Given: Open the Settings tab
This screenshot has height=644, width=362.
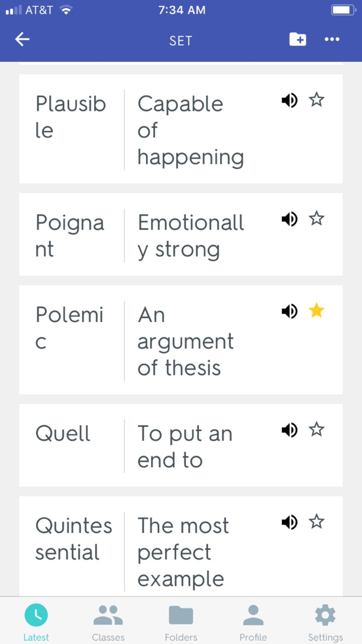Looking at the screenshot, I should (x=325, y=621).
